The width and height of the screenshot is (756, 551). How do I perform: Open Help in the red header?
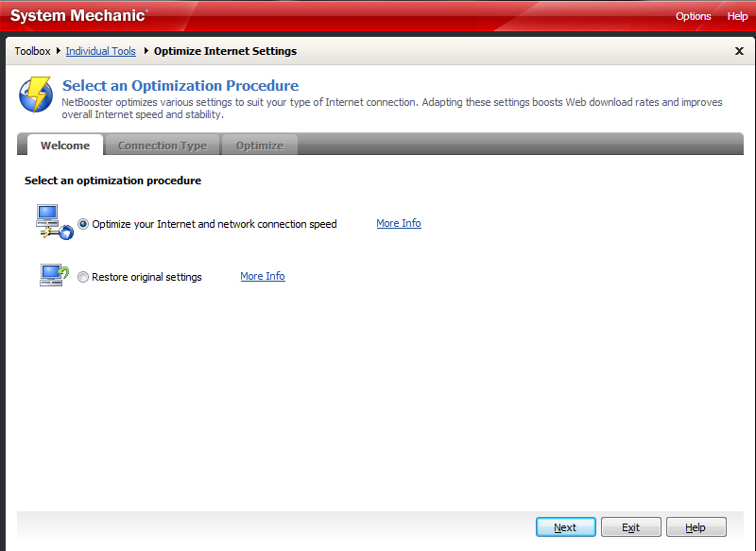click(737, 16)
